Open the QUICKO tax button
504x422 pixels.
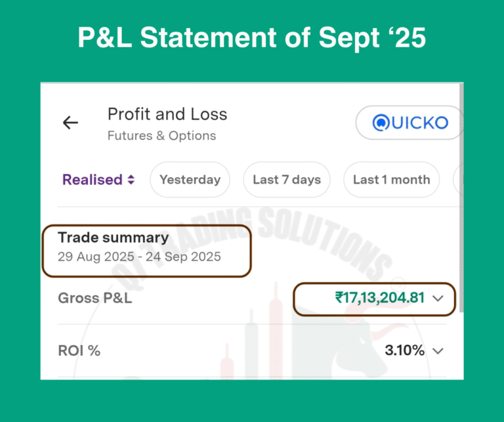click(x=410, y=123)
